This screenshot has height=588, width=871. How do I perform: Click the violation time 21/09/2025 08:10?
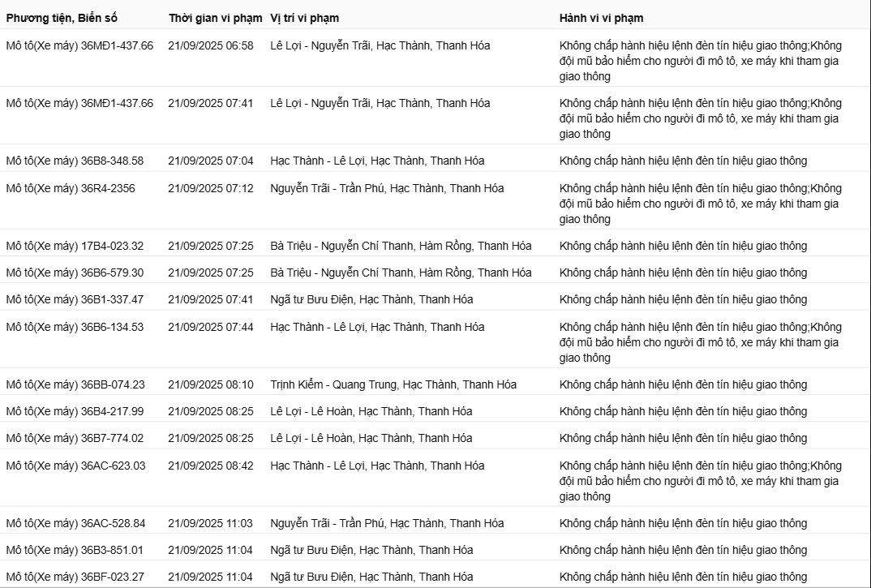coord(210,384)
